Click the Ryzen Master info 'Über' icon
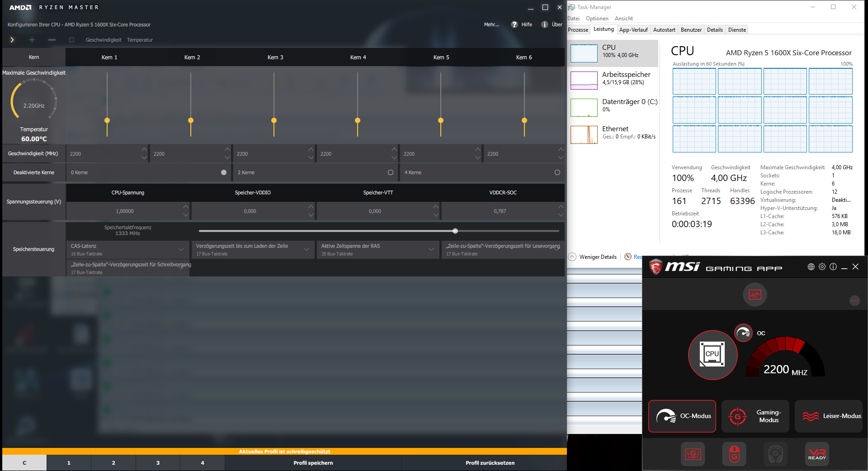This screenshot has width=868, height=471. [544, 24]
